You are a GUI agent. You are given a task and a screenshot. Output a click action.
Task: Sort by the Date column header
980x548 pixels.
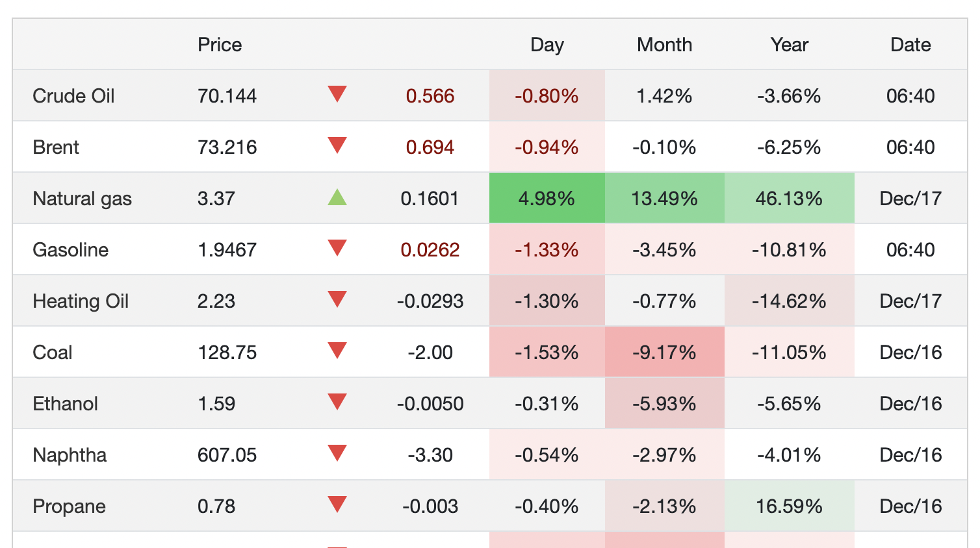[x=910, y=45]
